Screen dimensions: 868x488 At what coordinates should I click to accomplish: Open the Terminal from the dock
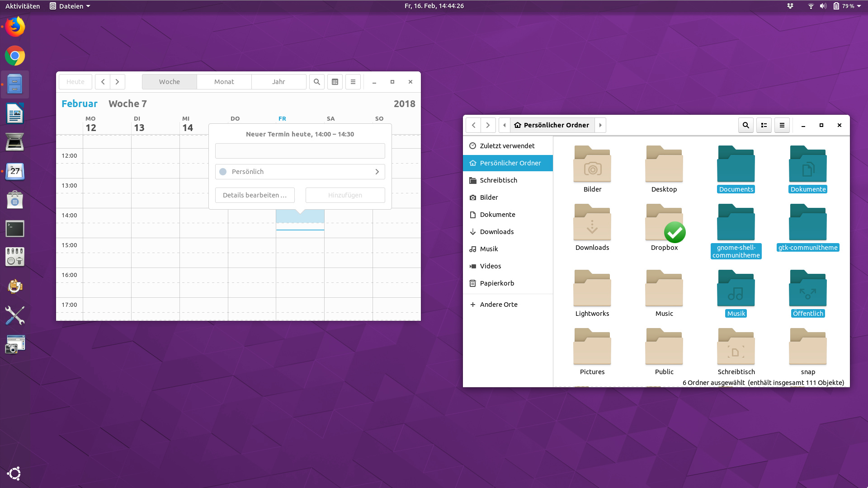coord(15,229)
